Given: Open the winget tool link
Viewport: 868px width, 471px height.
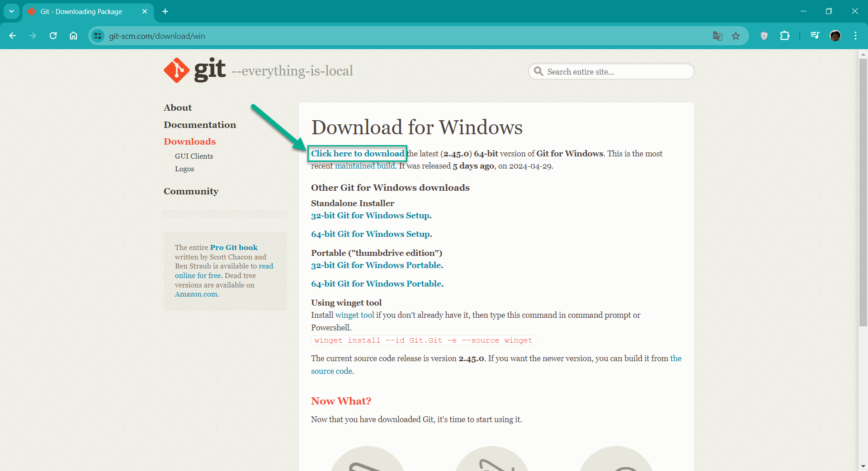Looking at the screenshot, I should click(x=355, y=315).
